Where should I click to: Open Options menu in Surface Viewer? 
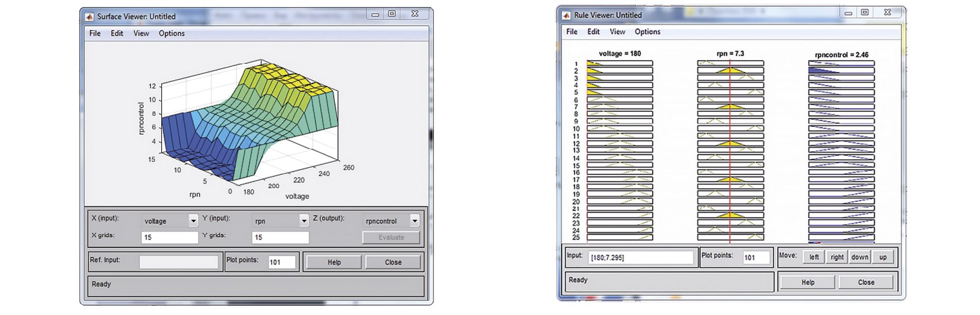pos(171,34)
